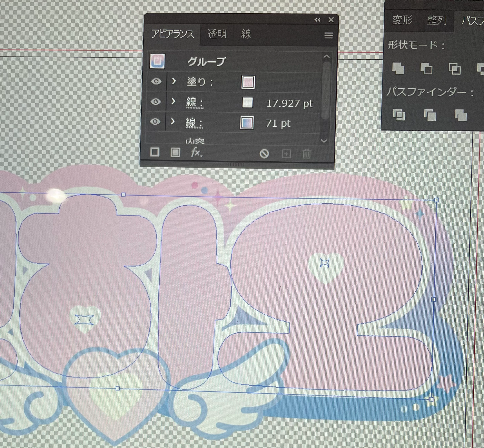Click the pink fill color swatch
Viewport: 484px width, 448px height.
[248, 82]
